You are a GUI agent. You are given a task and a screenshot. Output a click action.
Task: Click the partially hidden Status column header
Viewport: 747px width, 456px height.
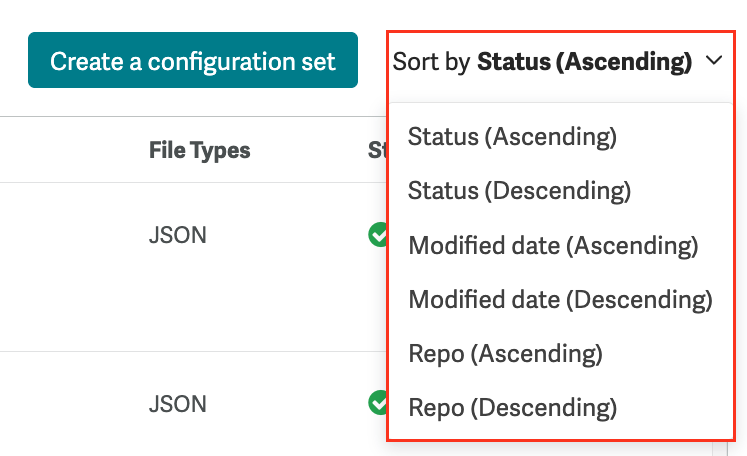[x=377, y=150]
